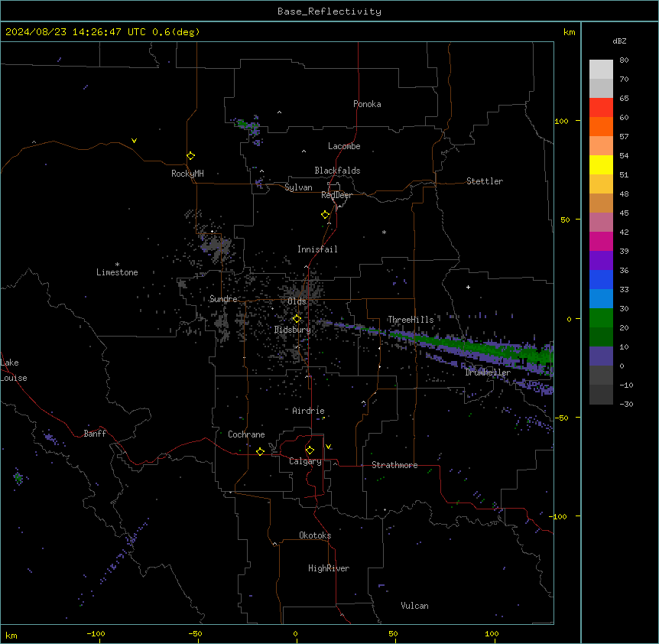
Task: Click the yellow station marker south of RedDeer
Action: click(x=326, y=215)
